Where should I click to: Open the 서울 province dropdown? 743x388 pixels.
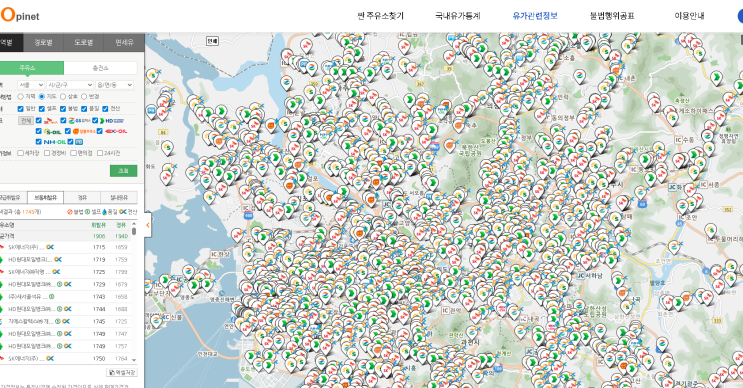(31, 85)
